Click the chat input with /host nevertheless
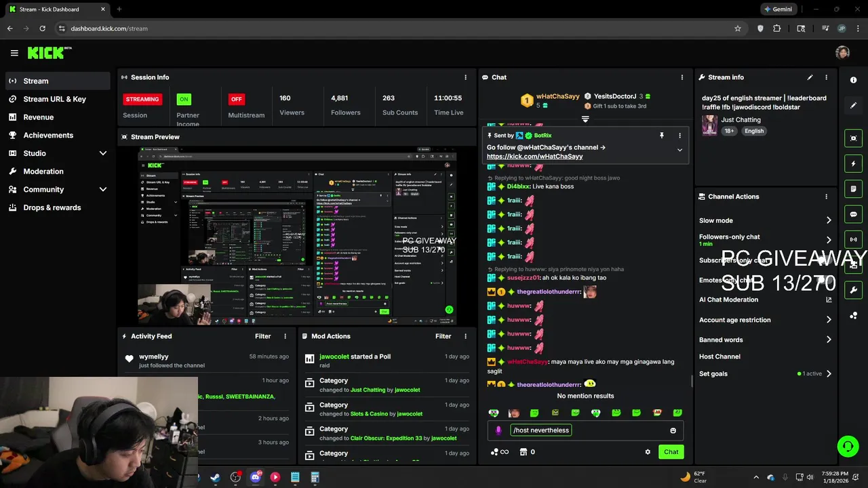The image size is (868, 488). 585,430
